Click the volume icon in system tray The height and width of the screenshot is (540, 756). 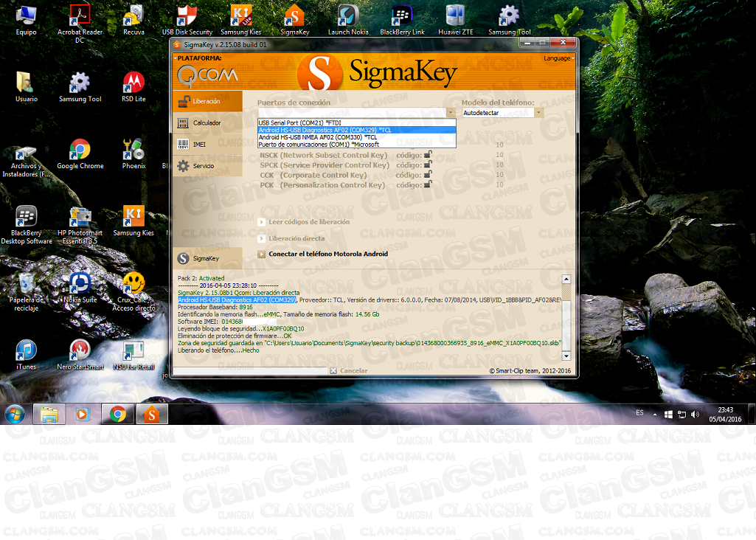point(695,415)
